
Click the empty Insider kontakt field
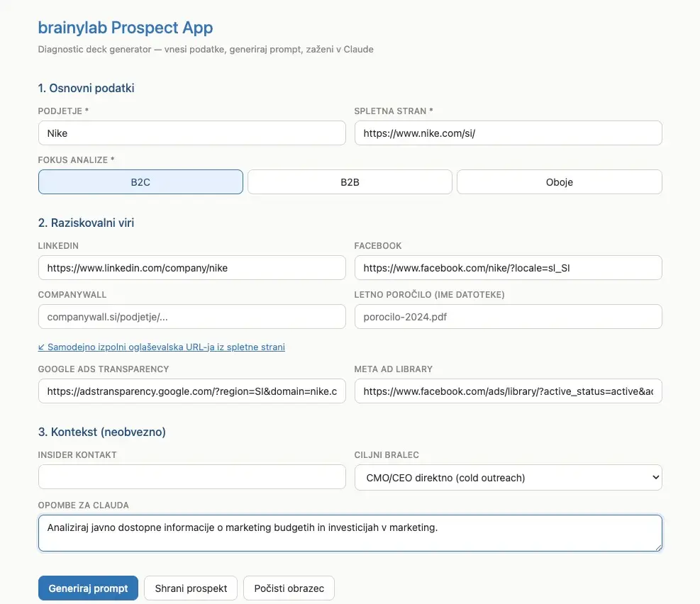tap(191, 476)
